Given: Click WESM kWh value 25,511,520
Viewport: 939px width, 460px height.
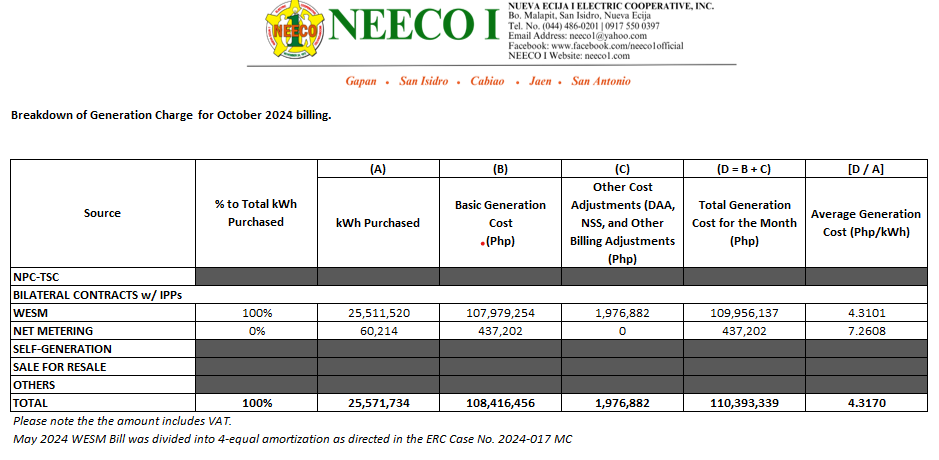Looking at the screenshot, I should (x=377, y=313).
